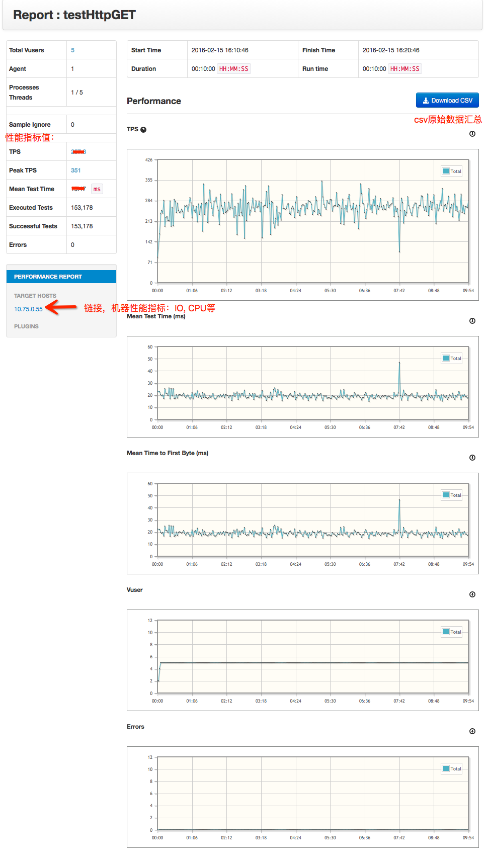
Task: Click the Successful Tests value 153,178
Action: 82,226
